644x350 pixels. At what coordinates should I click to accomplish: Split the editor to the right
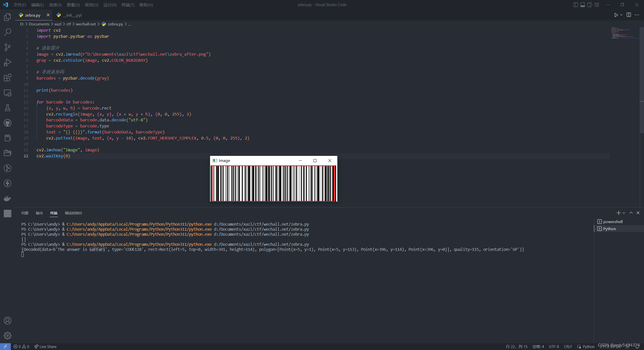click(x=629, y=15)
